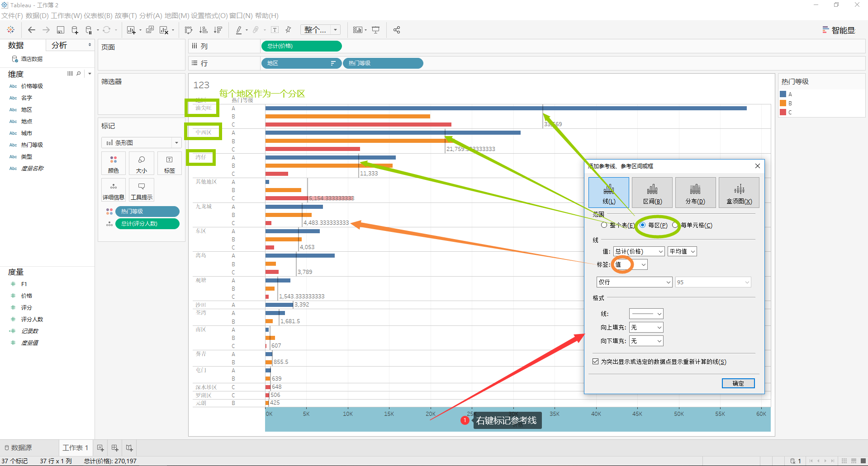Select the Entire Table scope radio button
The height and width of the screenshot is (466, 868).
(x=604, y=225)
